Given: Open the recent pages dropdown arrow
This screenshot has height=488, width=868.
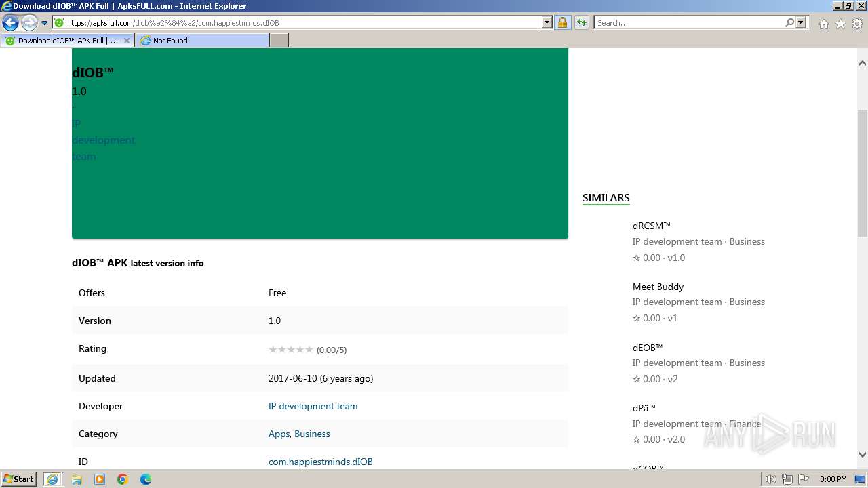Looking at the screenshot, I should [x=44, y=23].
